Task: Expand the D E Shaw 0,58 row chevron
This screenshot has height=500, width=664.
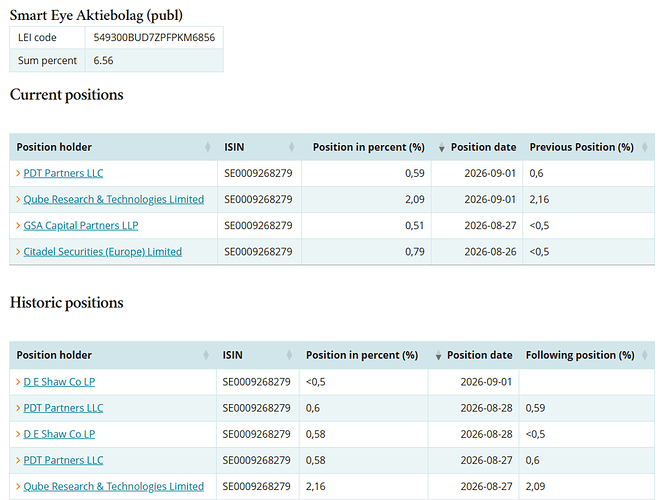Action: (x=18, y=434)
